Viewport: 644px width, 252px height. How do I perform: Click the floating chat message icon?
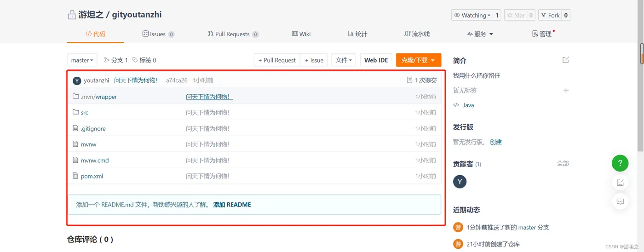pos(620,201)
